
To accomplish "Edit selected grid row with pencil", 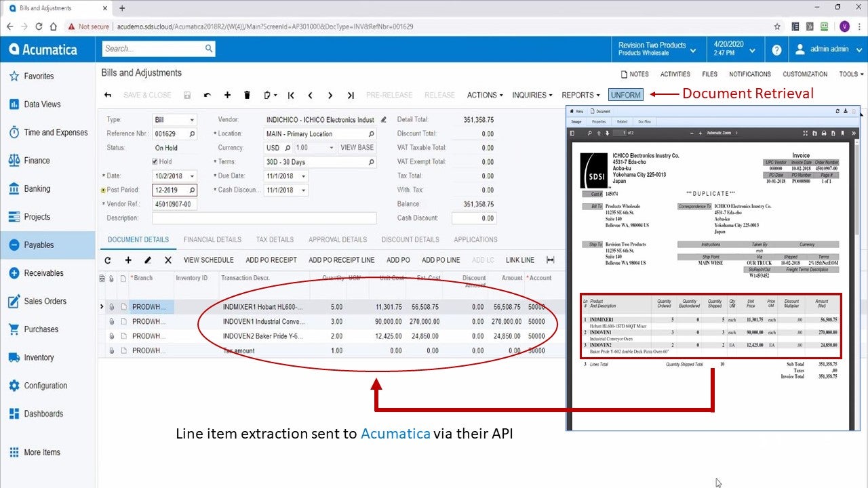I will click(x=148, y=260).
